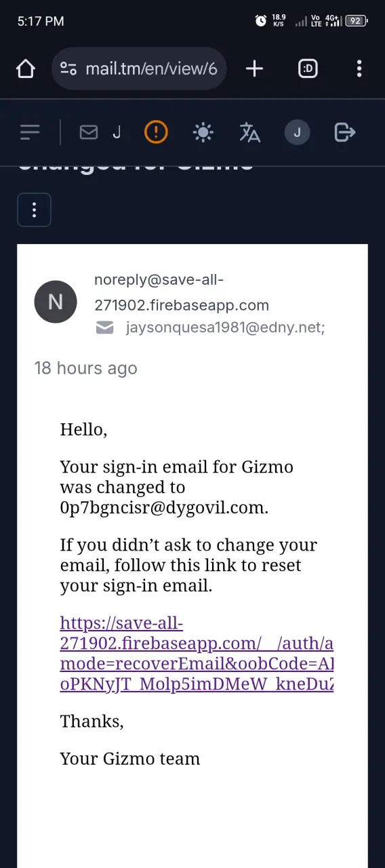
Task: Open a new tab with plus icon
Action: (254, 68)
